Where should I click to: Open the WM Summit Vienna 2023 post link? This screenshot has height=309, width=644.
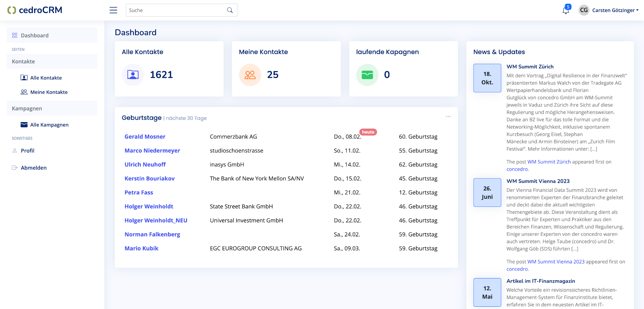tap(556, 262)
